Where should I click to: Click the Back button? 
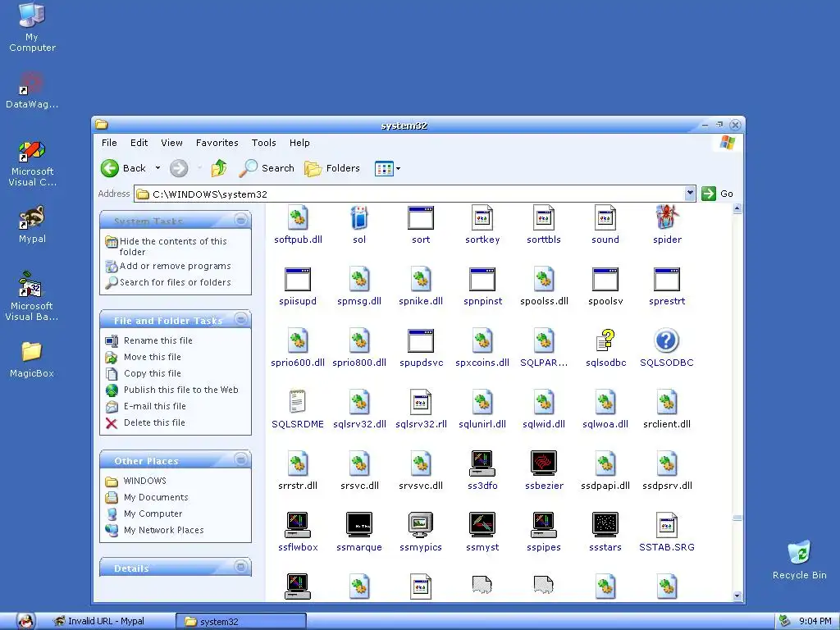point(124,168)
